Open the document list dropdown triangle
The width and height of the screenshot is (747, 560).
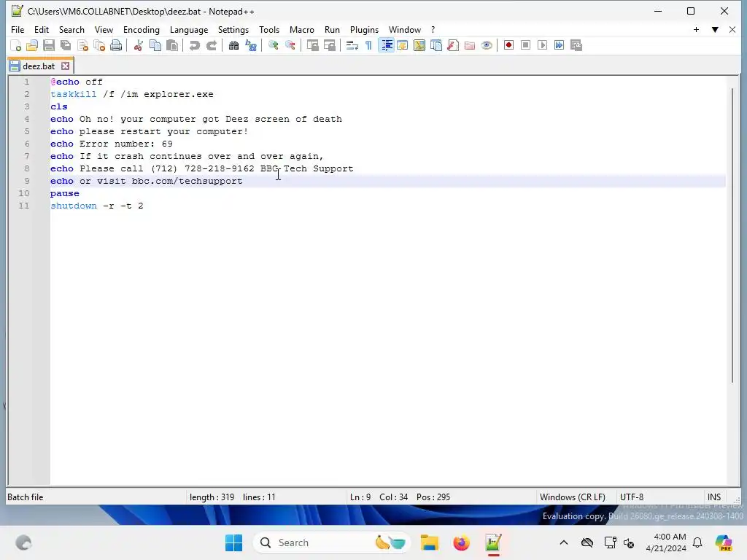click(x=715, y=29)
